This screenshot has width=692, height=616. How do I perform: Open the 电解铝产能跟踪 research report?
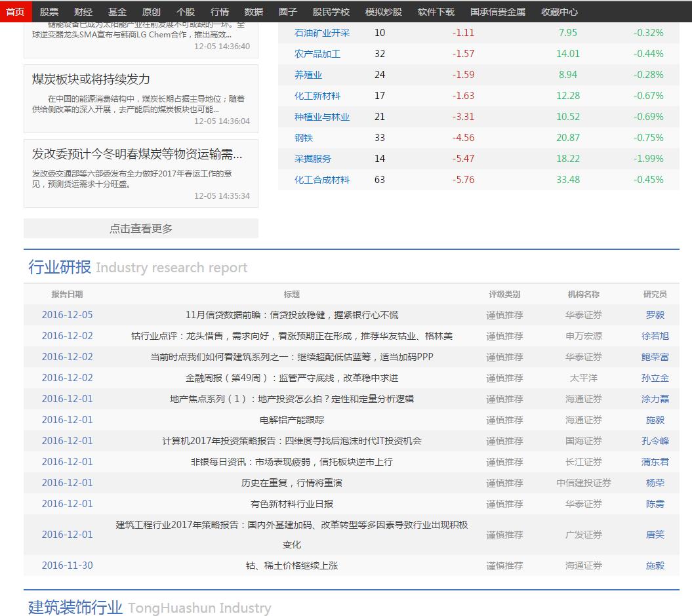(x=292, y=420)
